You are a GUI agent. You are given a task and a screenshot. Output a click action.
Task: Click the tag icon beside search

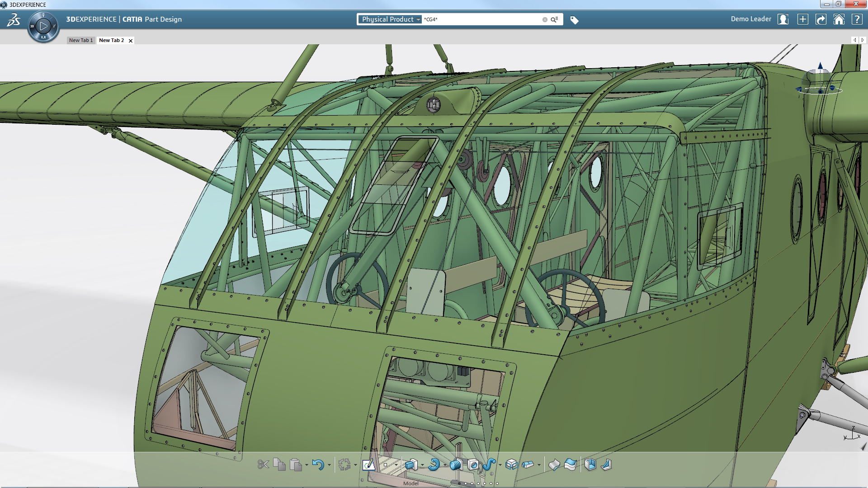click(x=574, y=20)
